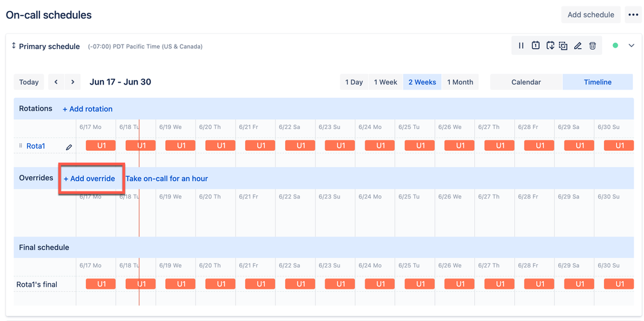Select the 2 Weeks view
This screenshot has height=321, width=644.
tap(422, 82)
